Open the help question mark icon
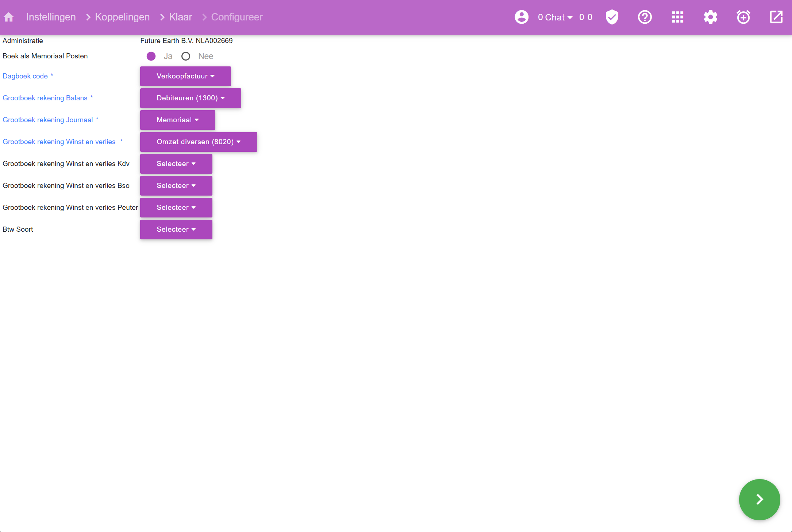 pos(645,17)
